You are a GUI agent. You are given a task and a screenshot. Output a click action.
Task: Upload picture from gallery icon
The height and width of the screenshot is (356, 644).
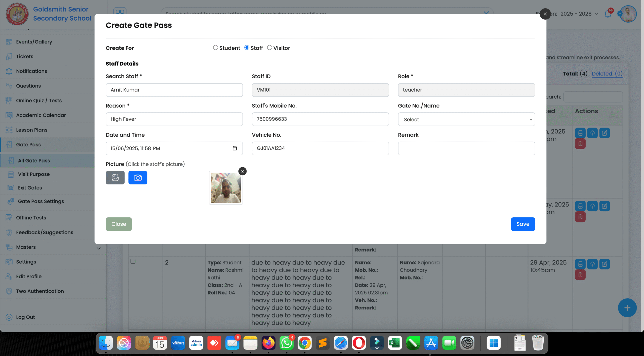coord(115,177)
